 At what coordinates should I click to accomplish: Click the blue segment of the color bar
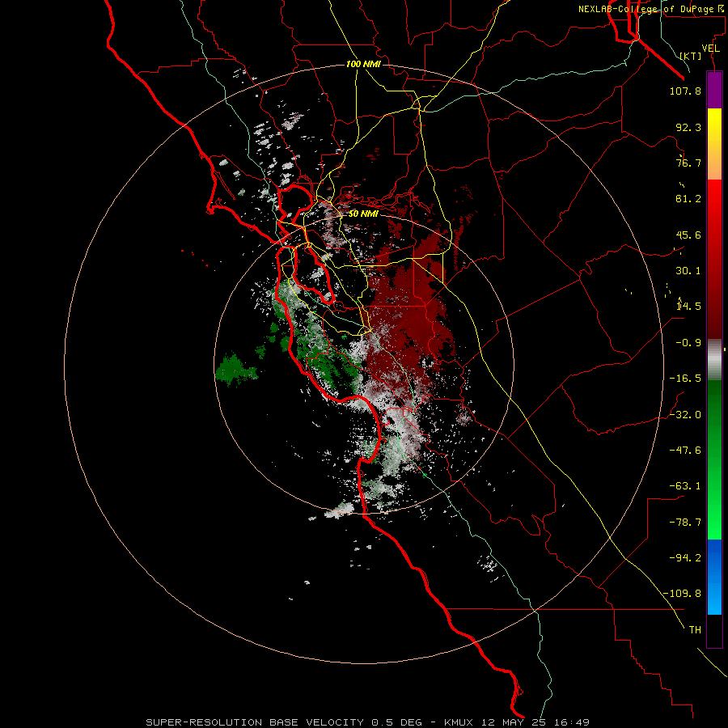714,577
